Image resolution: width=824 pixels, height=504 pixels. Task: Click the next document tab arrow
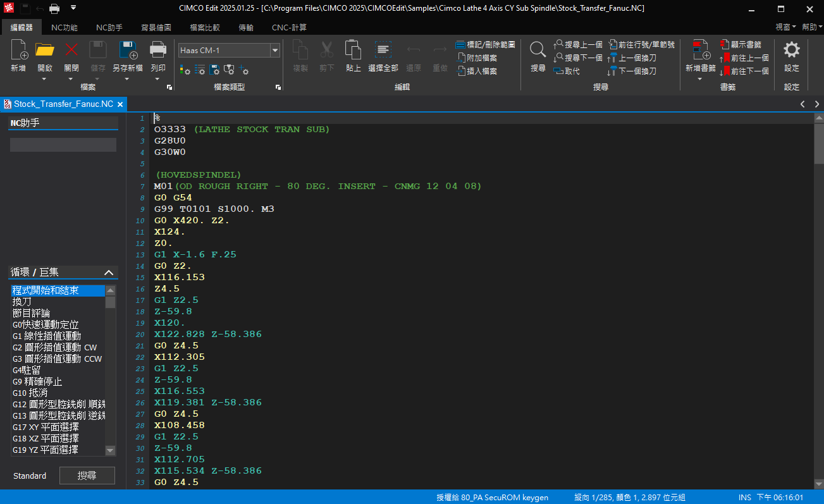[817, 104]
